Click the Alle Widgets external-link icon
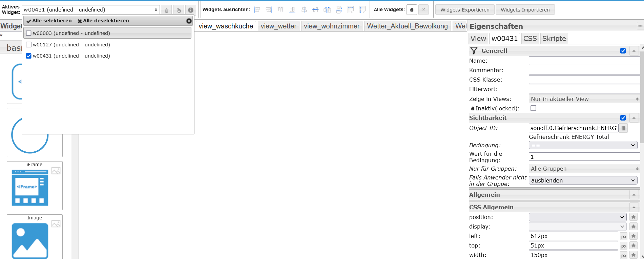 (x=423, y=10)
